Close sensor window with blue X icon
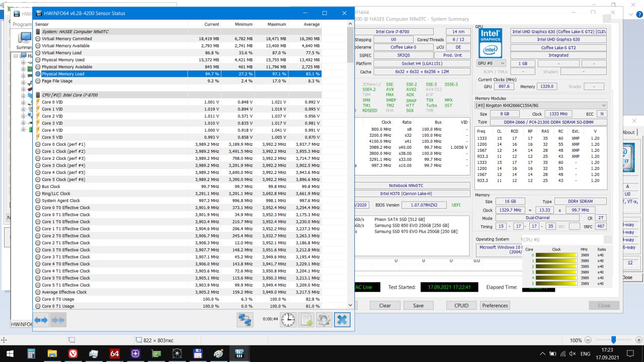Screen dimensions: 644x362 [342, 320]
